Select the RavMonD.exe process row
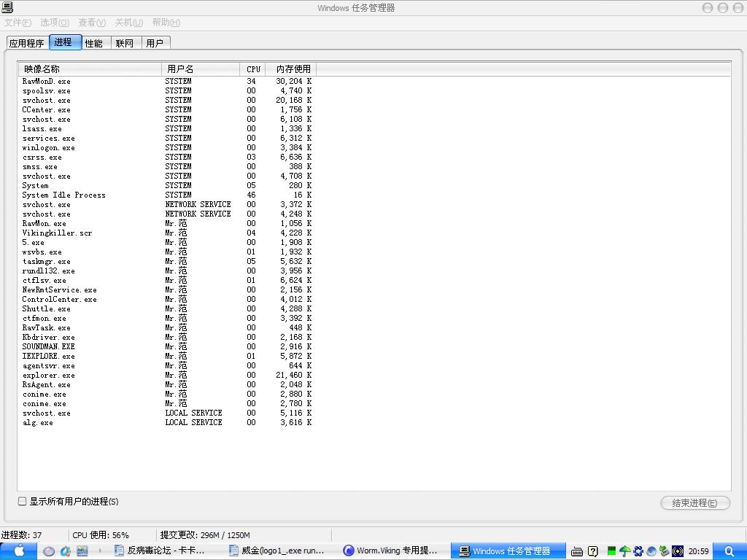This screenshot has height=560, width=747. point(167,82)
